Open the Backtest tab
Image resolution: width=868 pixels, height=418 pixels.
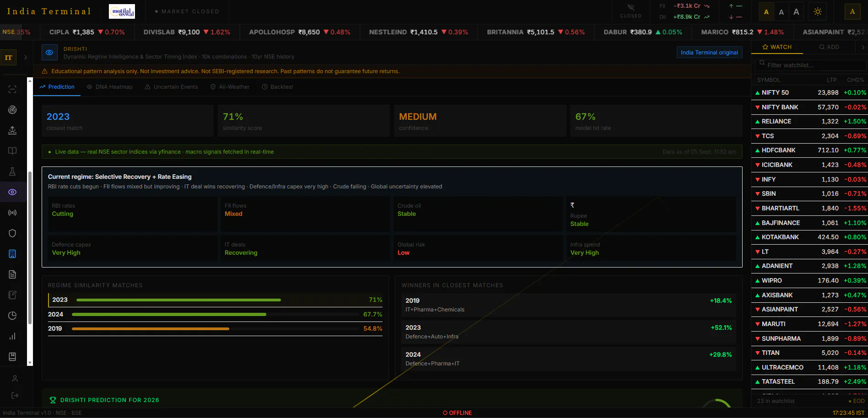tap(277, 87)
